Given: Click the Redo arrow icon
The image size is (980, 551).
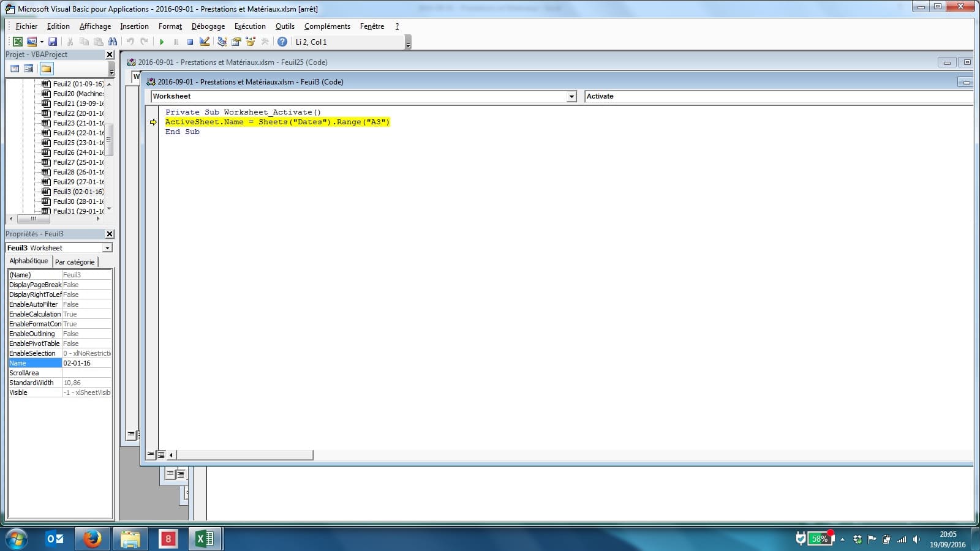Looking at the screenshot, I should point(144,42).
